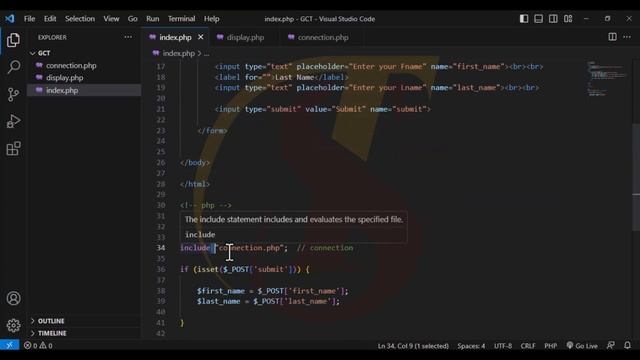This screenshot has height=360, width=640.
Task: Click the "// connection" comment on line 34
Action: (325, 248)
